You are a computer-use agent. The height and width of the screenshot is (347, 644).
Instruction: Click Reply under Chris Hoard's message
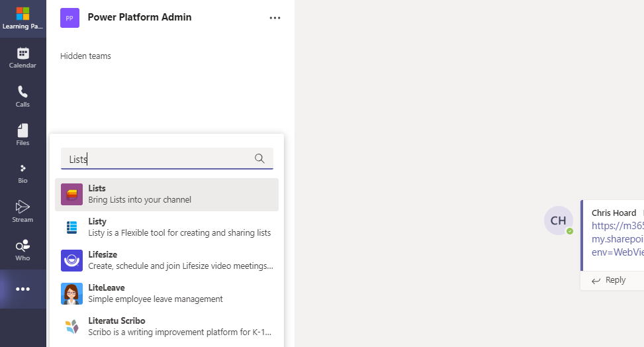click(608, 280)
